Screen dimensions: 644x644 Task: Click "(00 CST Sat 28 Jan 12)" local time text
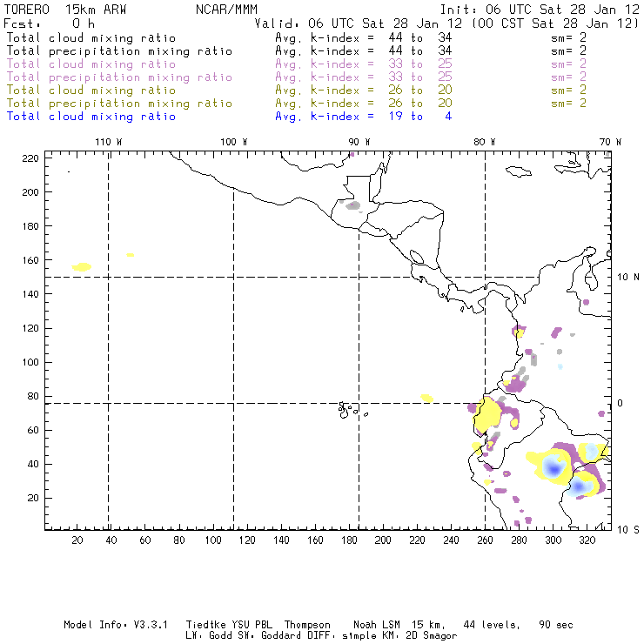[x=555, y=23]
